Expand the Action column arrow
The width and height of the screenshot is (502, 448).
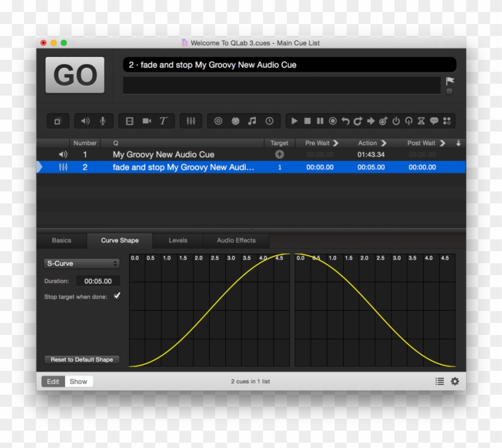click(384, 143)
